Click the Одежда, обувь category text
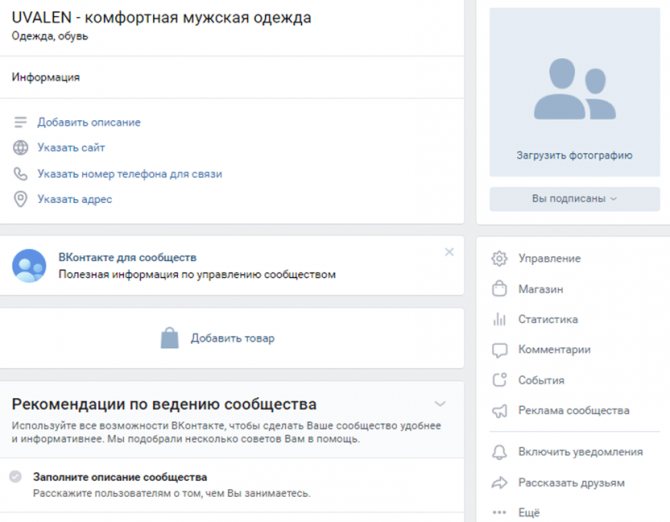 click(50, 36)
